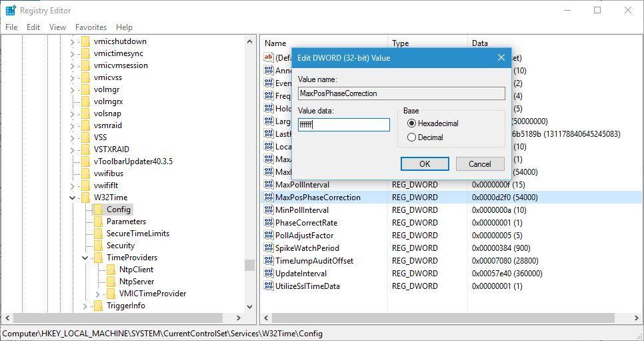Click the Registry Editor app icon in title bar
The width and height of the screenshot is (644, 341).
click(11, 11)
